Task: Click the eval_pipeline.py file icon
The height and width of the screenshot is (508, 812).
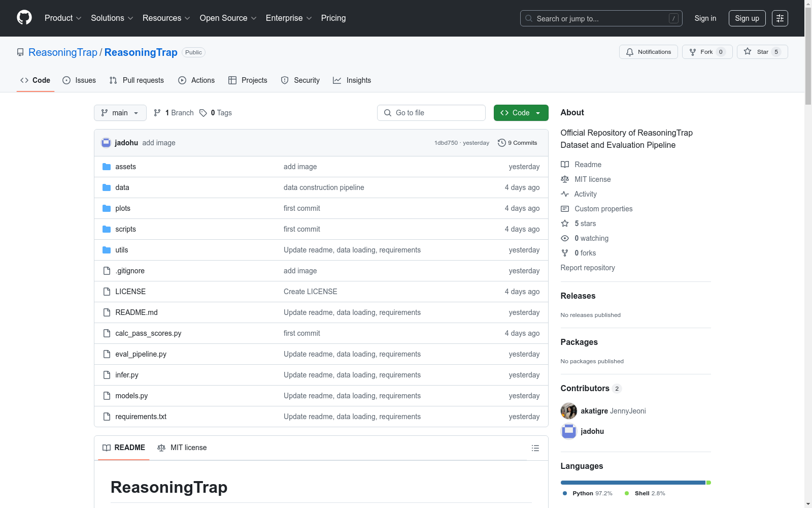Action: [x=107, y=354]
